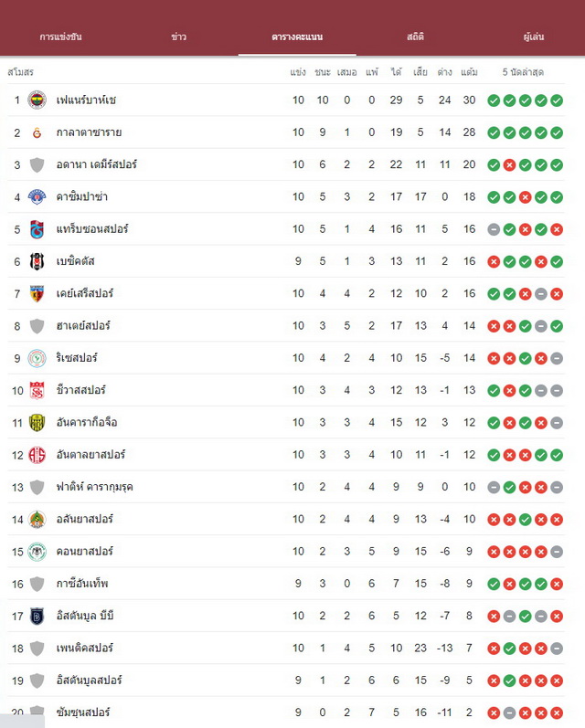Click the İstanbul Başakşehir dark badge

[37, 617]
